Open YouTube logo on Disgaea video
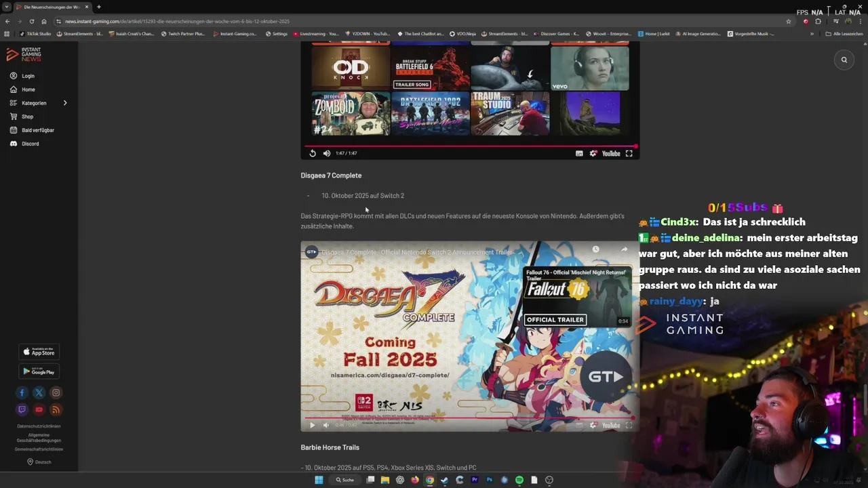This screenshot has width=868, height=488. [611, 425]
